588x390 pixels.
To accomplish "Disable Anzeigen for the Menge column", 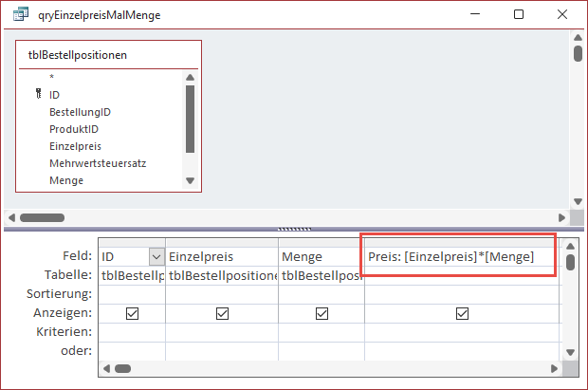I will (x=322, y=314).
